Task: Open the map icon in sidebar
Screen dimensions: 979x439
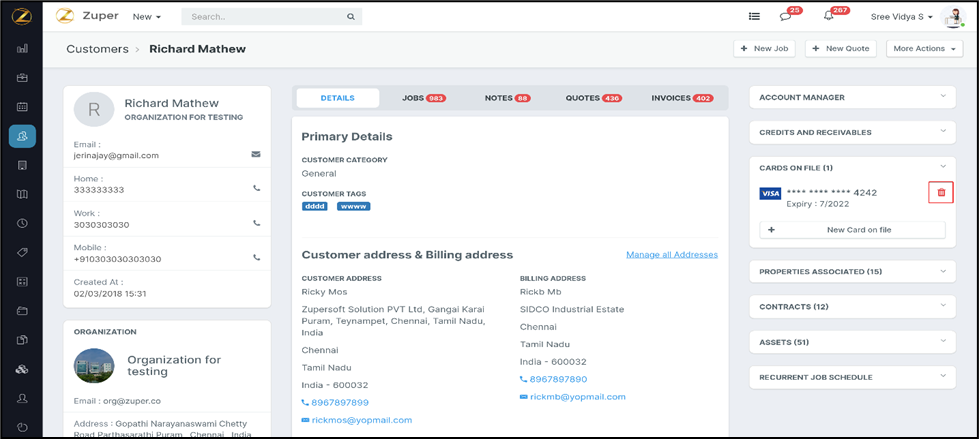Action: pos(22,194)
